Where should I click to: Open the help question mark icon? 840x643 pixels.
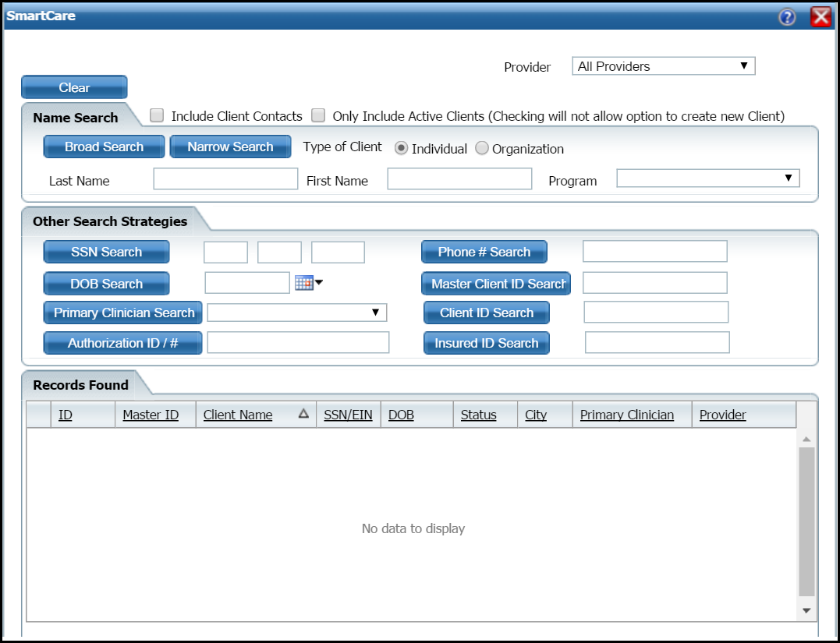(x=787, y=16)
